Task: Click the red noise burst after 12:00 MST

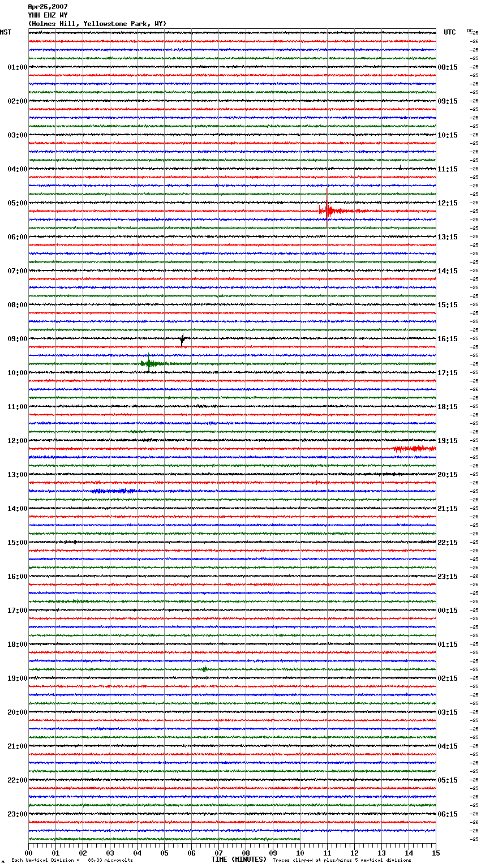Action: point(414,449)
